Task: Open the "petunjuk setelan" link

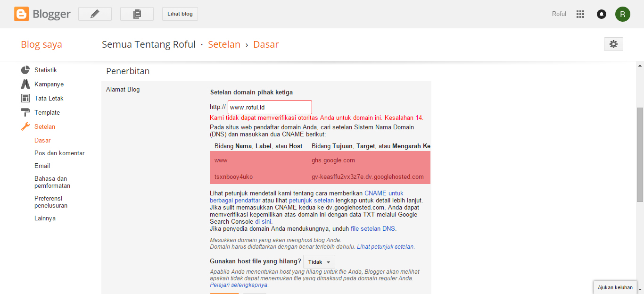Action: (311, 200)
